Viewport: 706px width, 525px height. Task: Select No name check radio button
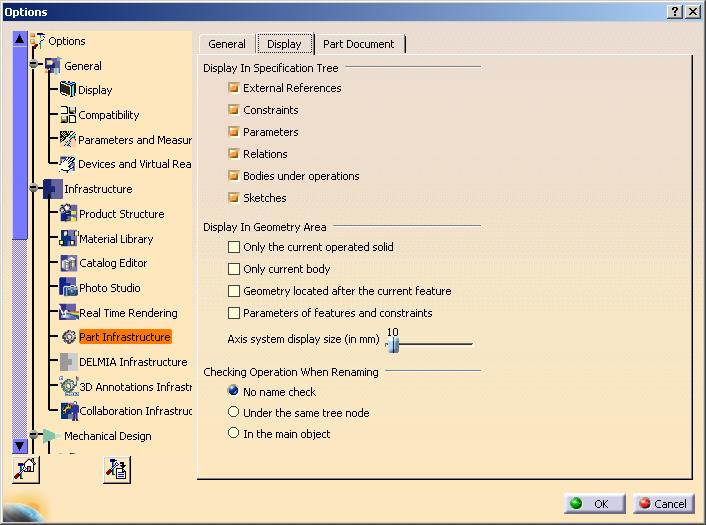(233, 390)
